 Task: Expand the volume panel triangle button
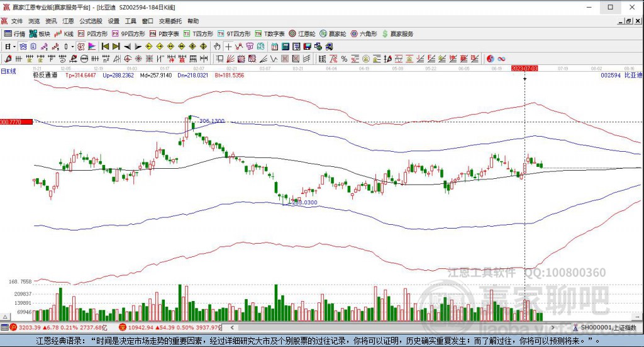(x=5, y=317)
